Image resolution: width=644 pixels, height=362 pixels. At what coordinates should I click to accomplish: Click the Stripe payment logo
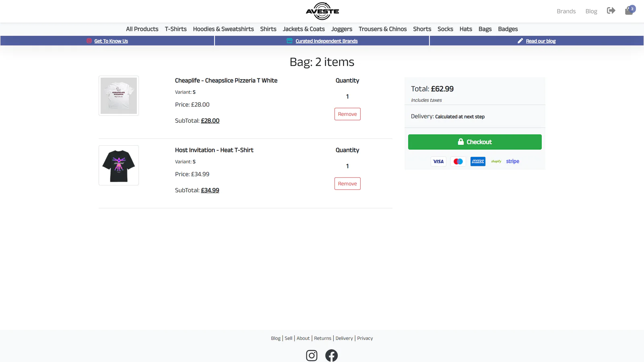(x=512, y=161)
